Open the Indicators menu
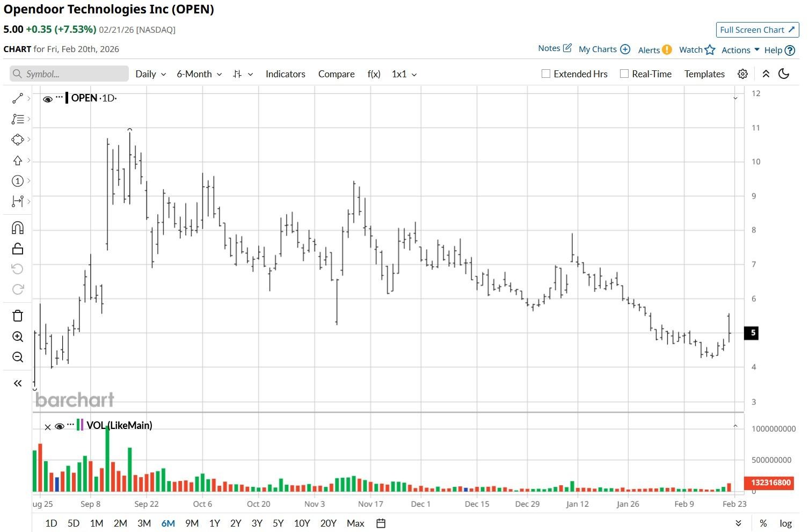809x532 pixels. click(286, 74)
